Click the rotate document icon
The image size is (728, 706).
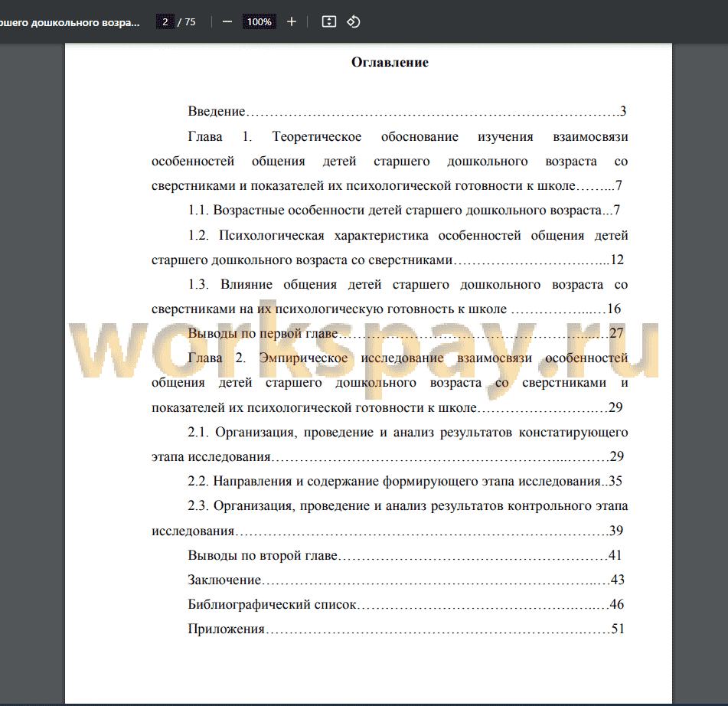tap(354, 22)
